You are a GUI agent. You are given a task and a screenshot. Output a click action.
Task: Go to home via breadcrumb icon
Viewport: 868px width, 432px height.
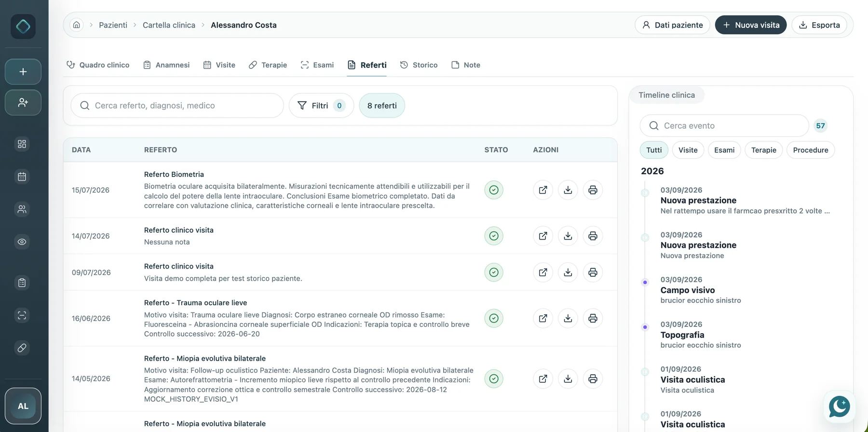[77, 25]
